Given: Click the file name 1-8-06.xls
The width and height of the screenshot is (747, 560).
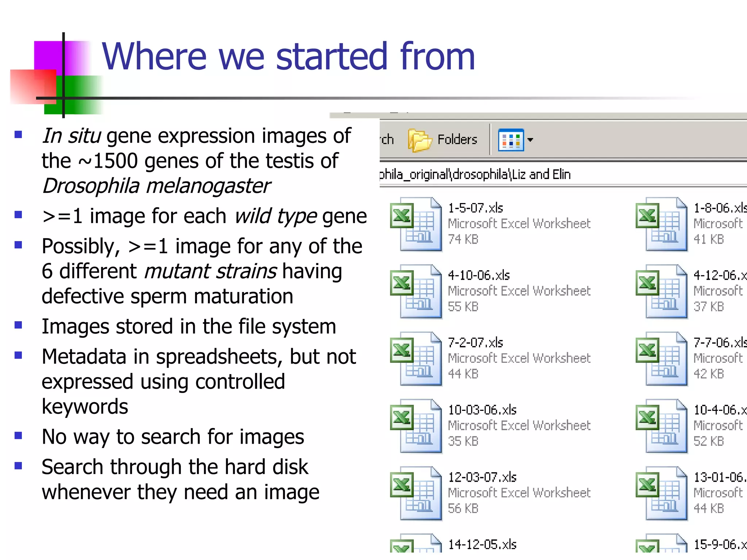Looking at the screenshot, I should pyautogui.click(x=720, y=208).
